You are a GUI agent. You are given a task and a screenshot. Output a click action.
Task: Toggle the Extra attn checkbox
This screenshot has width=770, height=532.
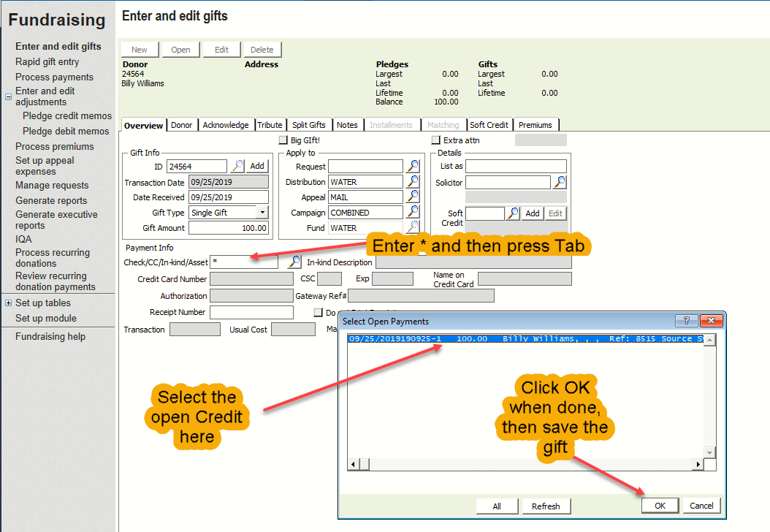(436, 140)
